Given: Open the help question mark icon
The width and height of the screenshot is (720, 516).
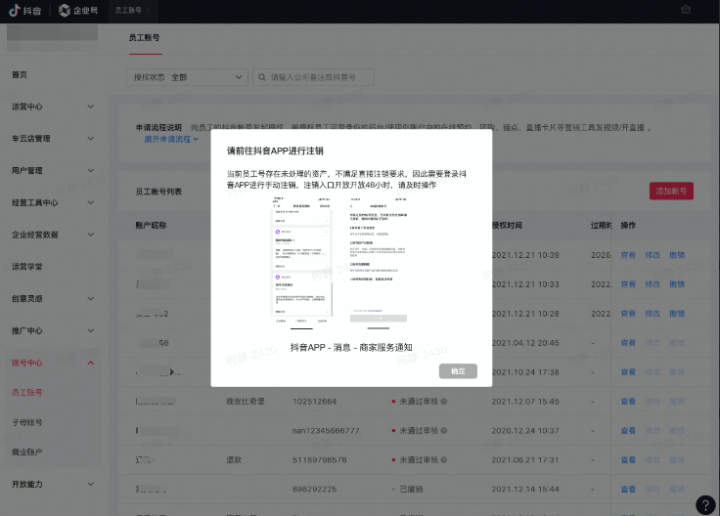Looking at the screenshot, I should click(x=705, y=505).
